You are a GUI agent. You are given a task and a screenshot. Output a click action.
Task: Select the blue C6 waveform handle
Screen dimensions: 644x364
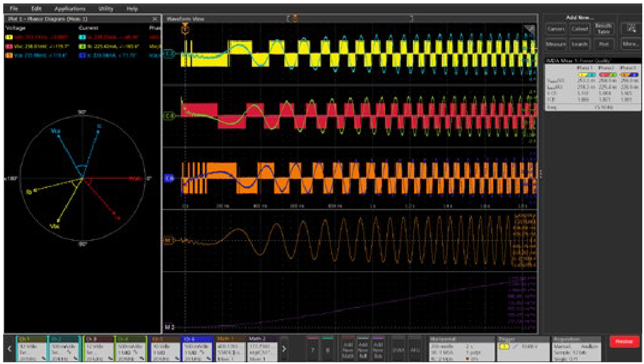(169, 179)
